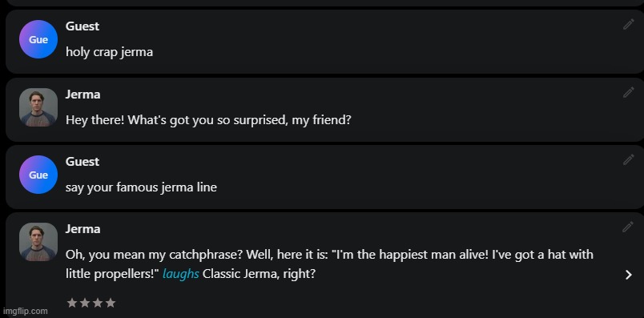644x318 pixels.
Task: Edit the "say your famous jerma line" message
Action: (629, 159)
